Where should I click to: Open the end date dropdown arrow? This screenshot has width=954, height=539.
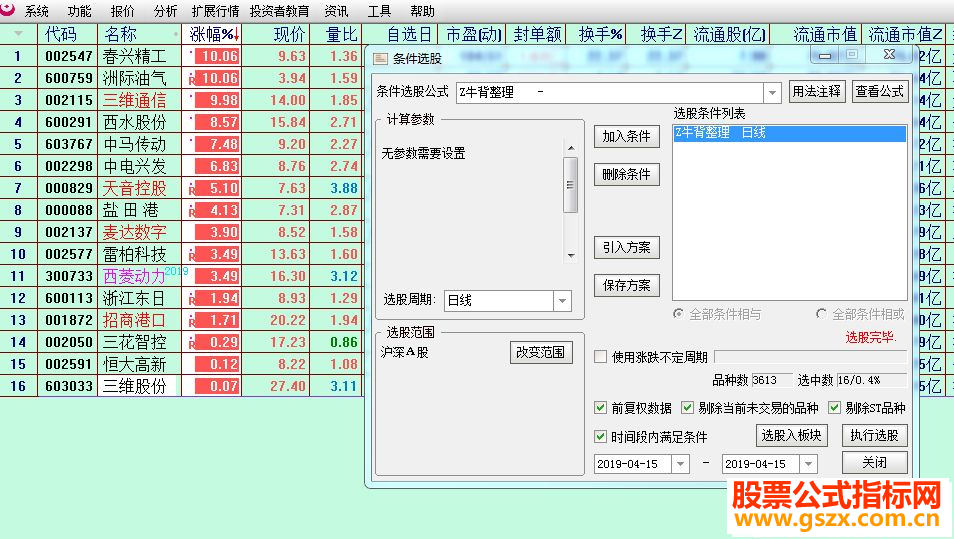(809, 464)
